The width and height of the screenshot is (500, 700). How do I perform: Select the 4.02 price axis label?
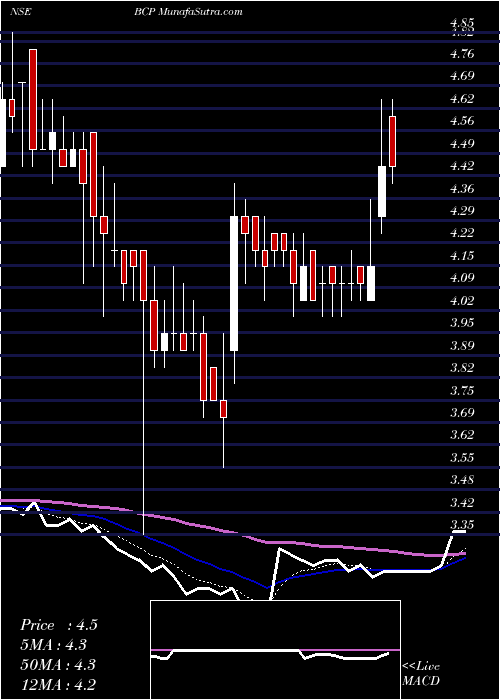coord(462,301)
